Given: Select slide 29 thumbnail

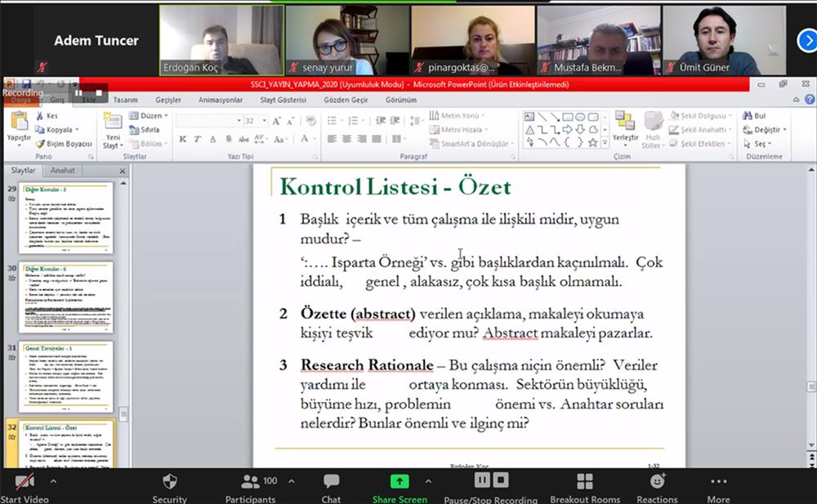Looking at the screenshot, I should [66, 218].
